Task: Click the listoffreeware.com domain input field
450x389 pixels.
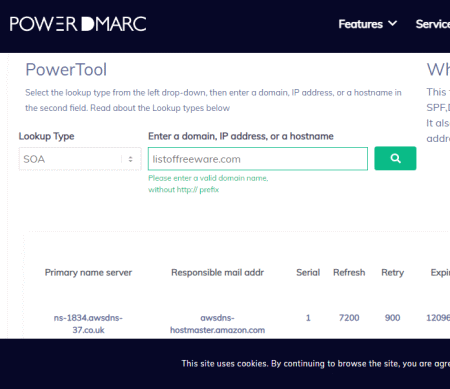Action: (258, 159)
